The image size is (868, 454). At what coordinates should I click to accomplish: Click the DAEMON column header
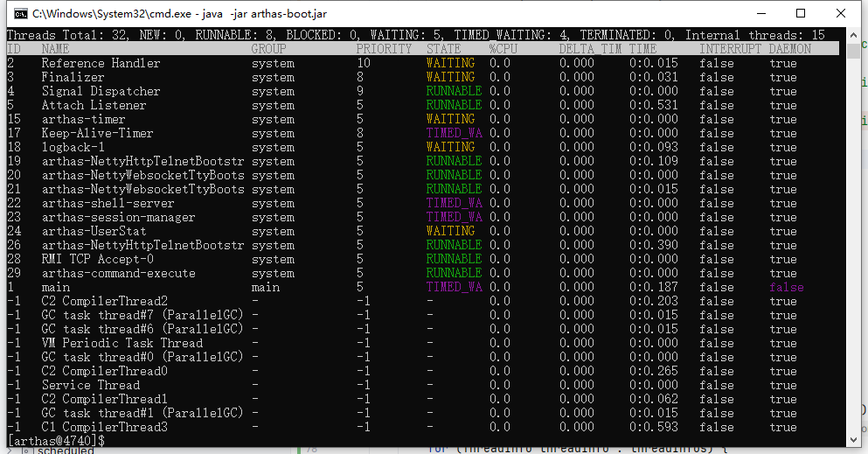pos(790,49)
